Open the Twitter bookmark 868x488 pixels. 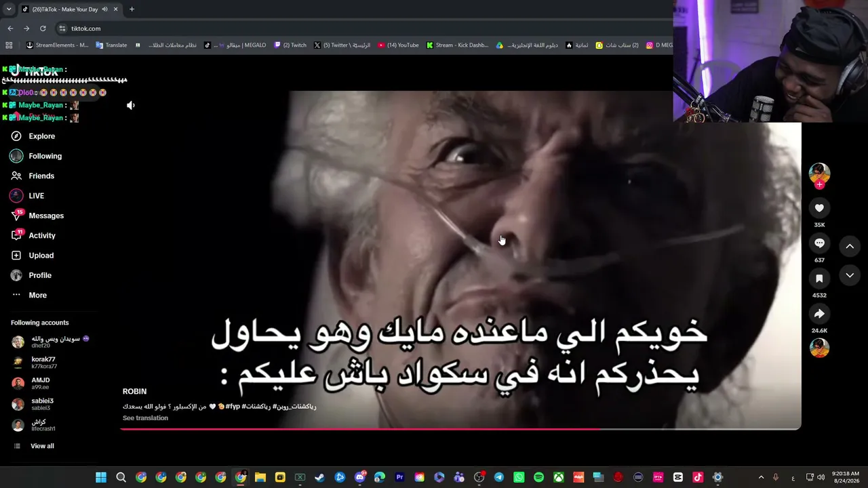tap(342, 45)
